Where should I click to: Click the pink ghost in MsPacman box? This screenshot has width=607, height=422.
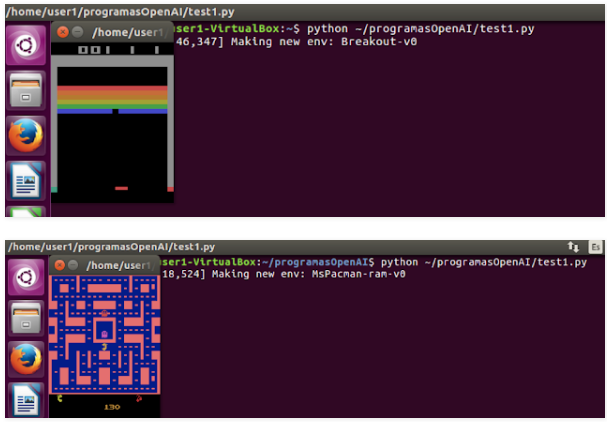click(104, 334)
